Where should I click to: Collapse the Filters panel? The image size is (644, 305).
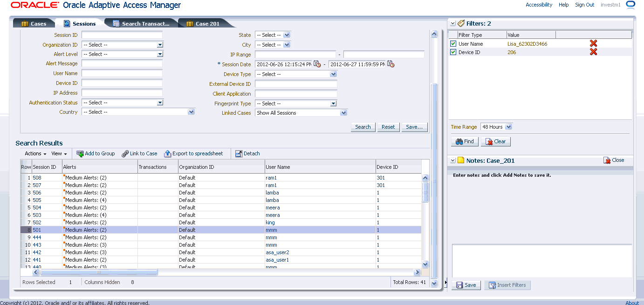click(452, 23)
